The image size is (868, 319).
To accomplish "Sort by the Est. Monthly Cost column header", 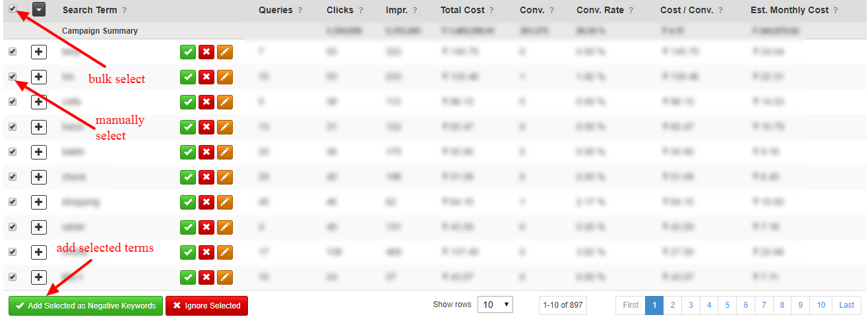I will point(790,11).
